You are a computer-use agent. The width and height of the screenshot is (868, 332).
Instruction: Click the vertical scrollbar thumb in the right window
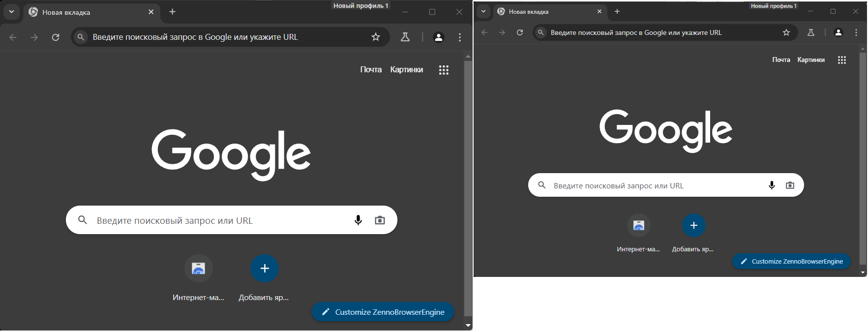[x=863, y=159]
